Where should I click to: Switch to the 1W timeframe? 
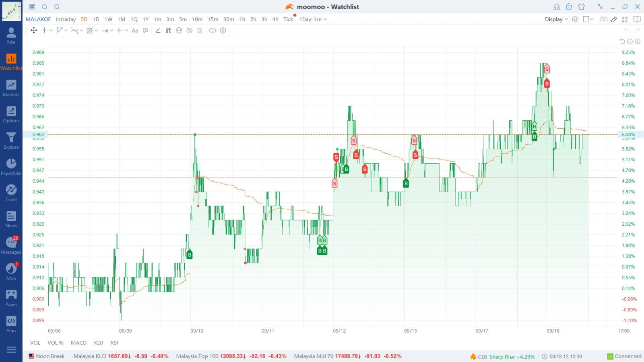pos(108,19)
